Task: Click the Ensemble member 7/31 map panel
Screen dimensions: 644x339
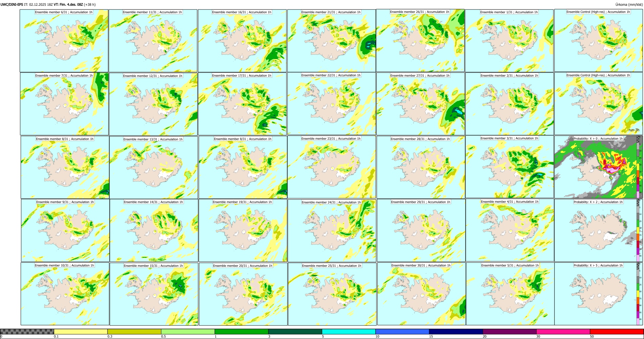Action: pyautogui.click(x=64, y=104)
